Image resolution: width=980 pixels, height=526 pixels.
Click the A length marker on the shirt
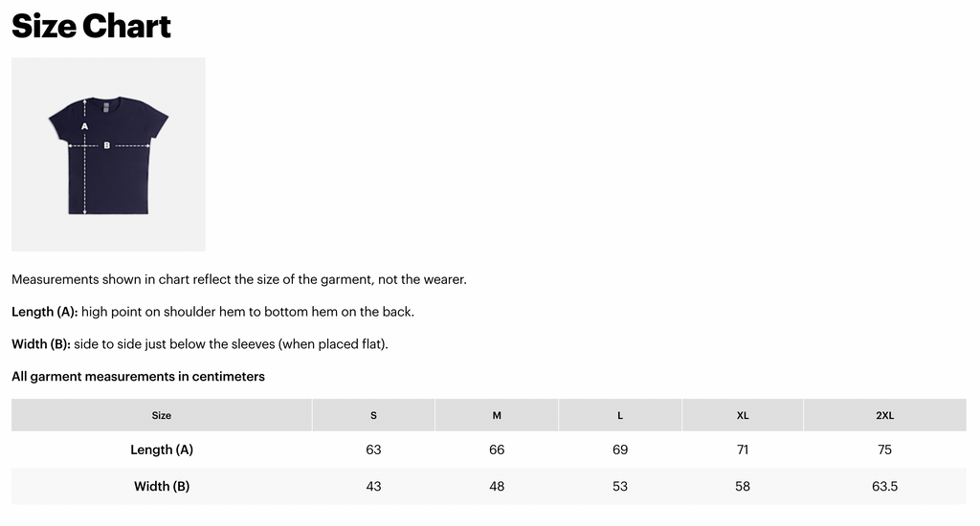pos(84,125)
